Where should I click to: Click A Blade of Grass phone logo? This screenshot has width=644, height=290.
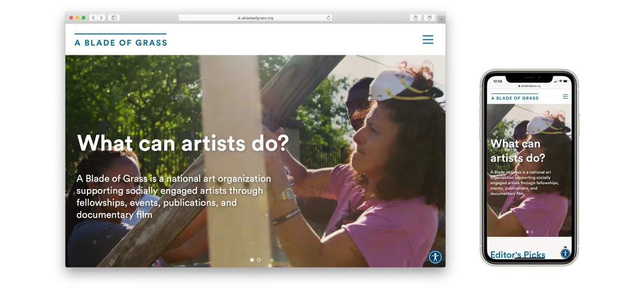tap(515, 97)
